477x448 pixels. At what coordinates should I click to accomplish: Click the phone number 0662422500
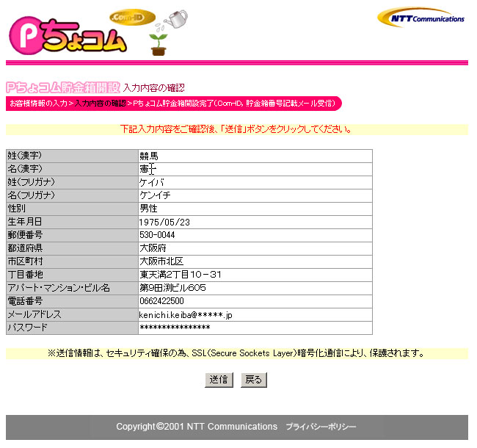(161, 301)
